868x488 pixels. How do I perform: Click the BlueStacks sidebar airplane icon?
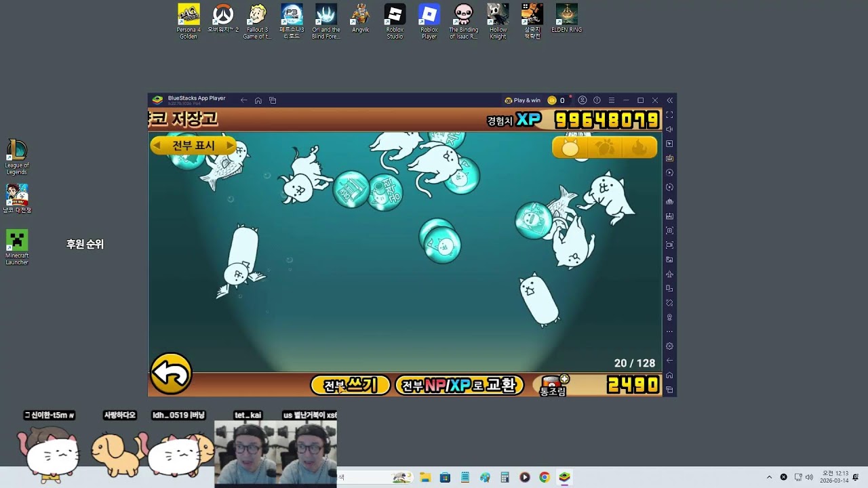tap(669, 274)
